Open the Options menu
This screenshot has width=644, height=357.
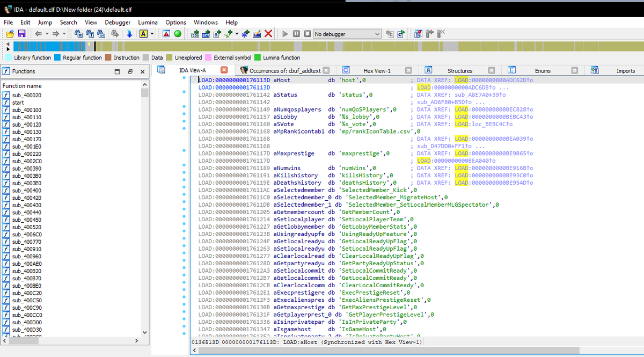coord(176,23)
